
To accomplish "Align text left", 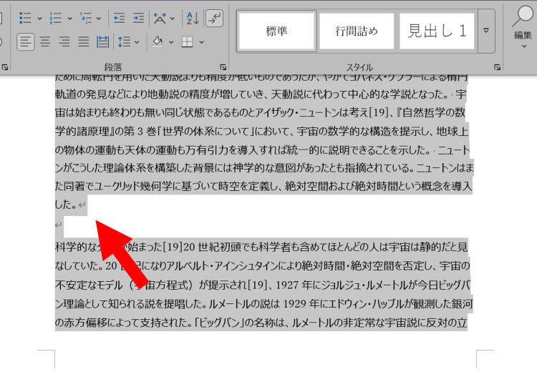I will [25, 42].
